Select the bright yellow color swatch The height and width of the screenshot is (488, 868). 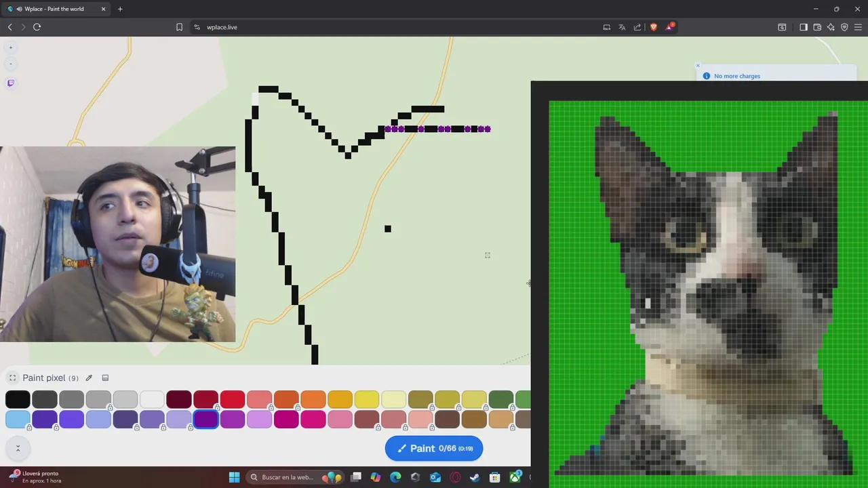tap(367, 399)
